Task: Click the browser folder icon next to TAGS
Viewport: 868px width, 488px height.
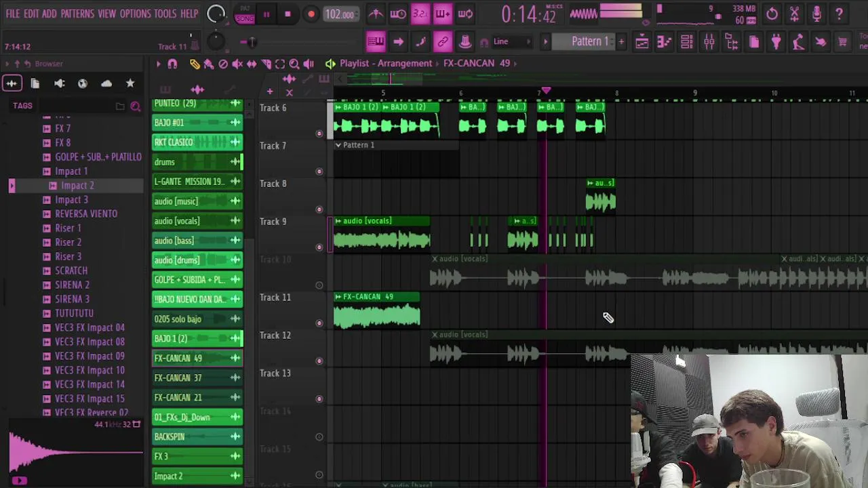Action: [120, 106]
